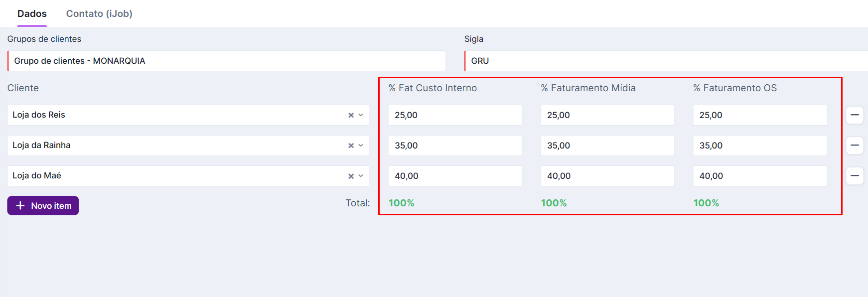Remove the Loja da Rainha row
The width and height of the screenshot is (868, 297).
pyautogui.click(x=854, y=146)
